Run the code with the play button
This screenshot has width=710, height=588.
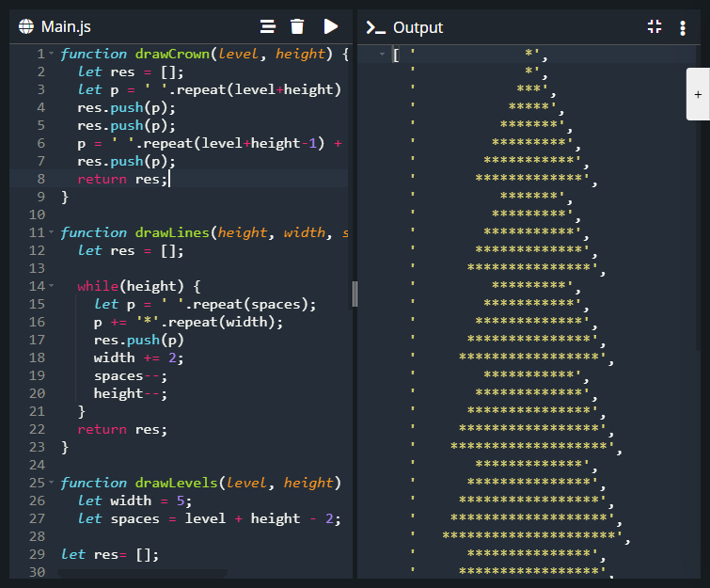tap(331, 26)
